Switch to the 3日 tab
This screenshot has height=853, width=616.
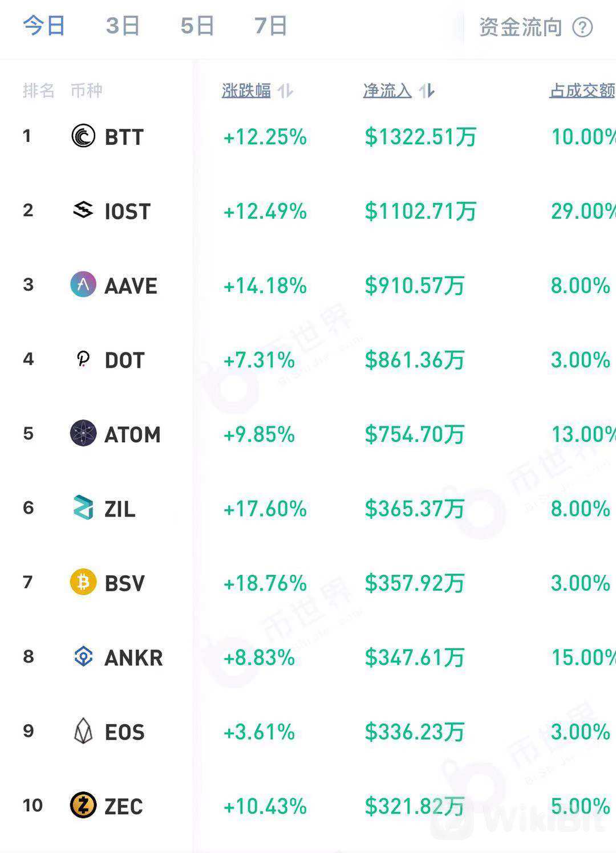pyautogui.click(x=123, y=26)
